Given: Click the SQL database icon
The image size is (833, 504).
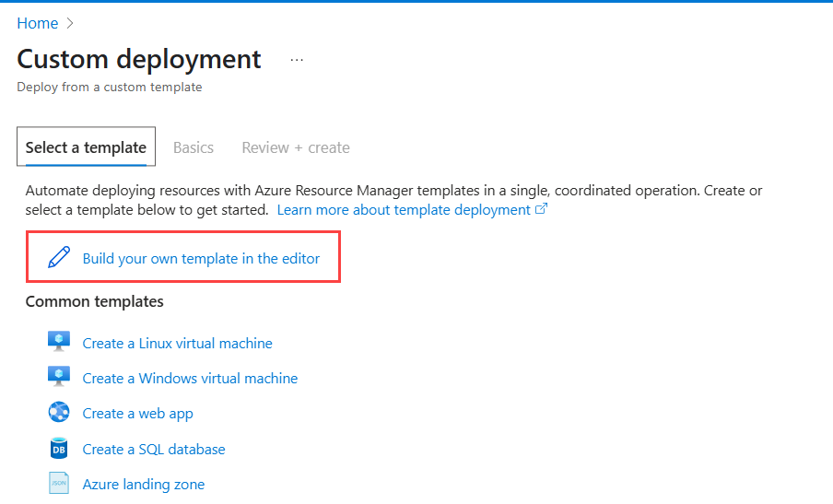Looking at the screenshot, I should pos(59,449).
